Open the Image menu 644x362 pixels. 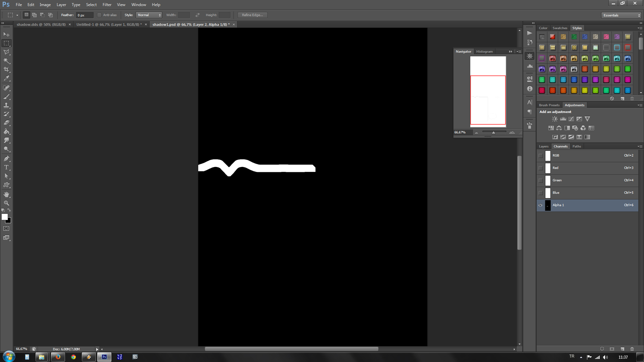pyautogui.click(x=45, y=5)
